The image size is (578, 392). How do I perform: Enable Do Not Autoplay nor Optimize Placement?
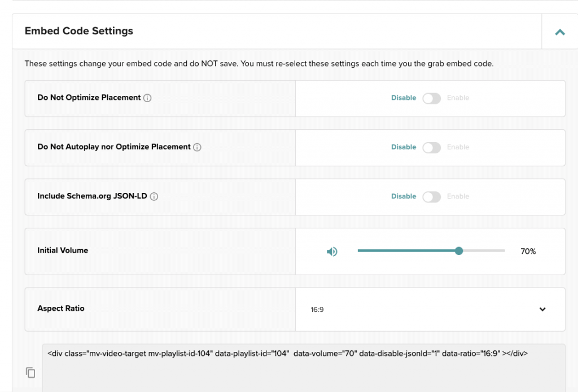click(x=432, y=147)
